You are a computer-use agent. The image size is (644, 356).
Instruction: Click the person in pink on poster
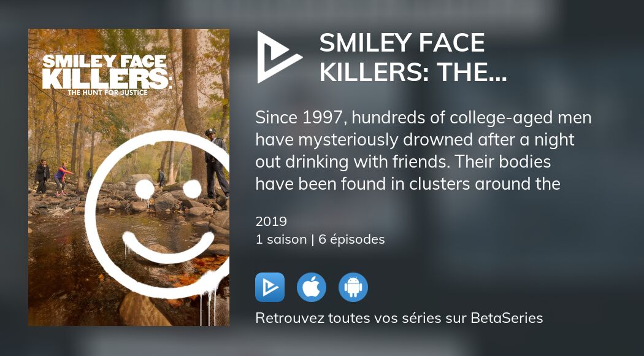coord(61,178)
